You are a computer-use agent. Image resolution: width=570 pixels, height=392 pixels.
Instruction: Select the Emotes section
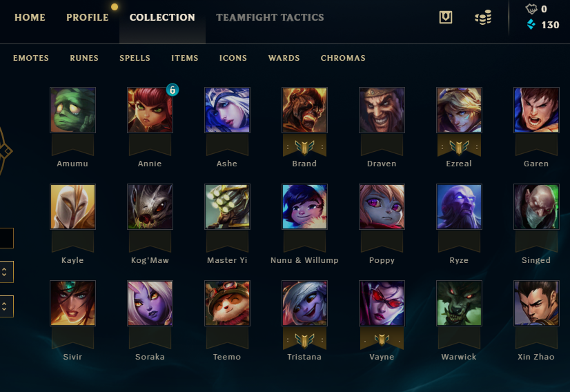point(31,58)
